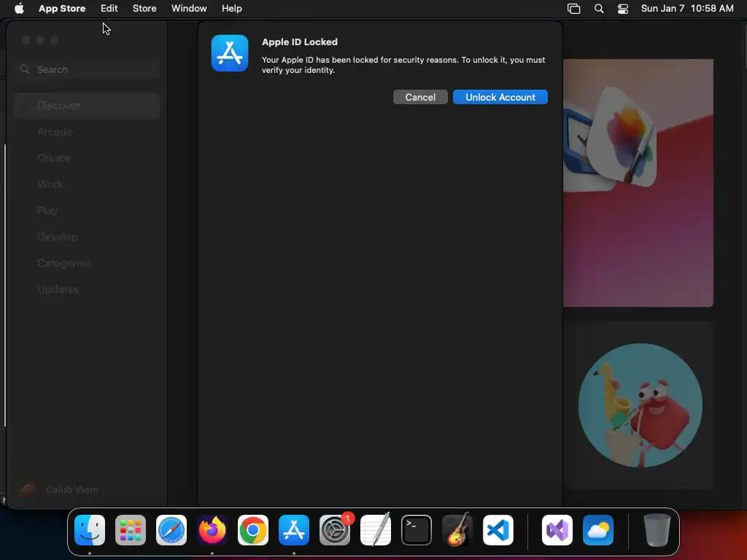Open GarageBand from the Dock

tap(457, 530)
